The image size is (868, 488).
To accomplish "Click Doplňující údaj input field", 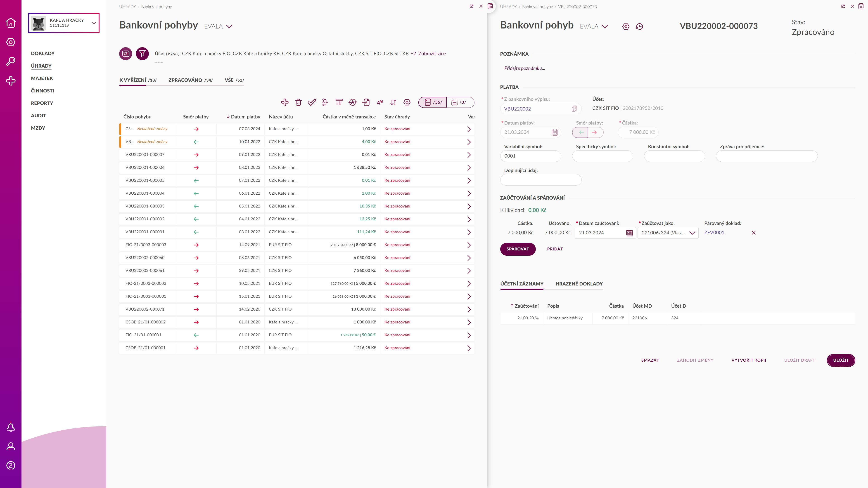I will (x=541, y=180).
